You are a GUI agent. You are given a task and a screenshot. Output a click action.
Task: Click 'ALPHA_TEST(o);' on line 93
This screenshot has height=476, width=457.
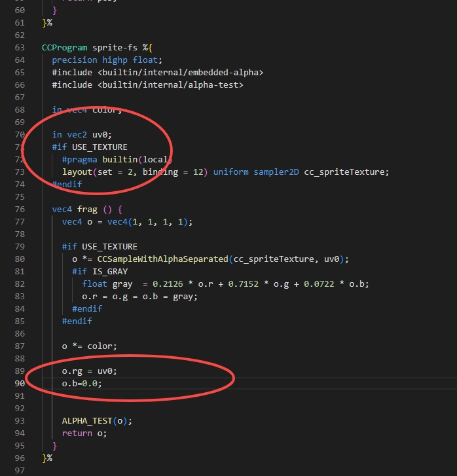pos(97,421)
